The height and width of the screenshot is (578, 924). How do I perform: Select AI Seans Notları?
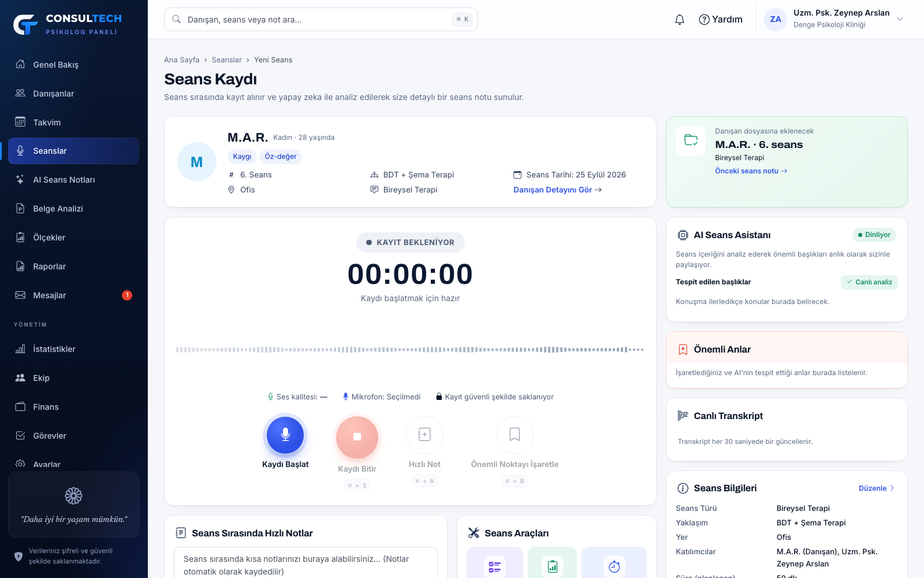tap(73, 180)
